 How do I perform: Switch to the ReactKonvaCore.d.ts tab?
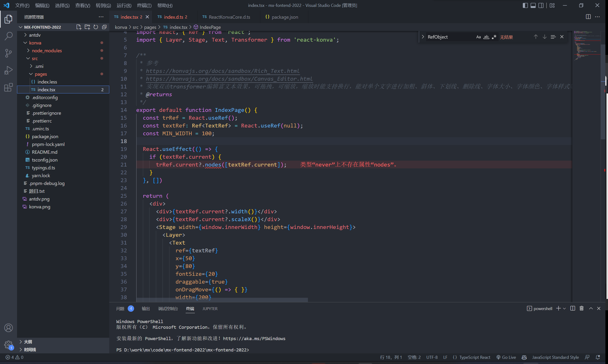tap(229, 17)
